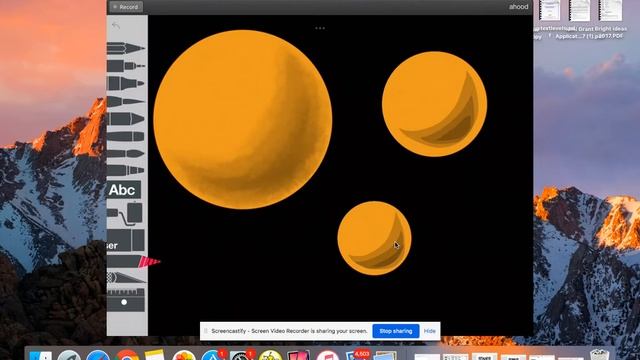Image resolution: width=640 pixels, height=360 pixels.
Task: Open Google Chrome from the Dock
Action: point(127,355)
